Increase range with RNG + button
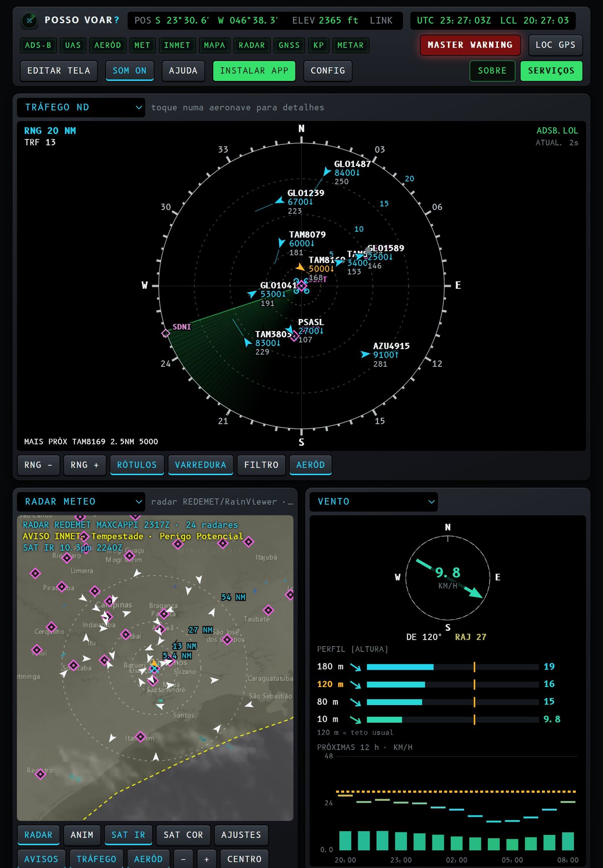 click(x=85, y=465)
